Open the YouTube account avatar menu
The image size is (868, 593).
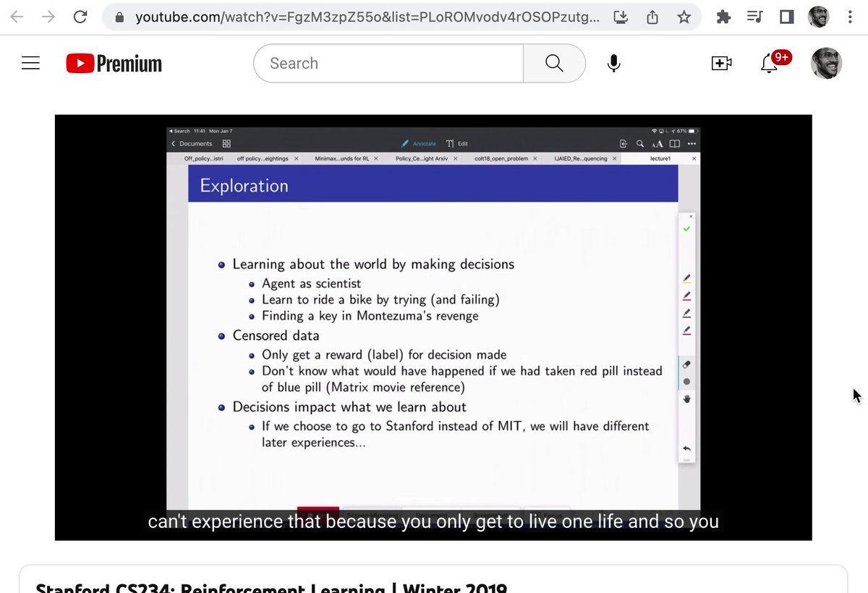[827, 64]
